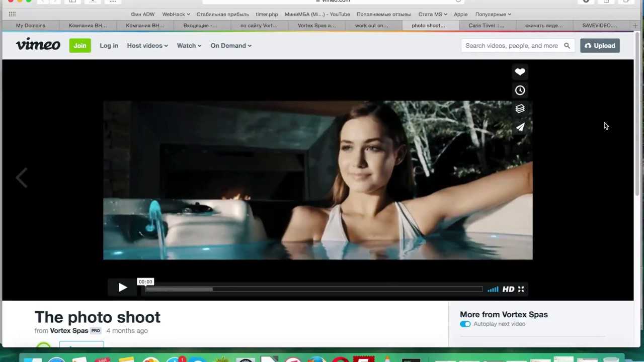
Task: Open a new browser tab with plus
Action: pyautogui.click(x=635, y=26)
